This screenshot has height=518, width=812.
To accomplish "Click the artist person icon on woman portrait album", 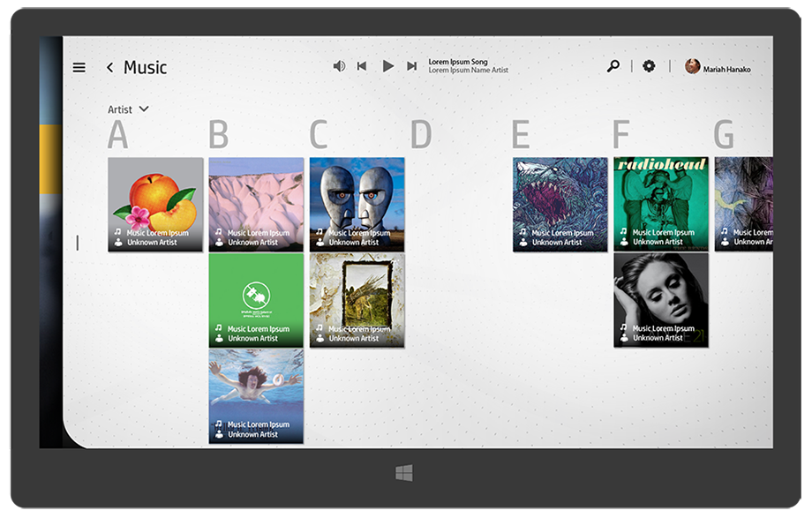I will 624,338.
